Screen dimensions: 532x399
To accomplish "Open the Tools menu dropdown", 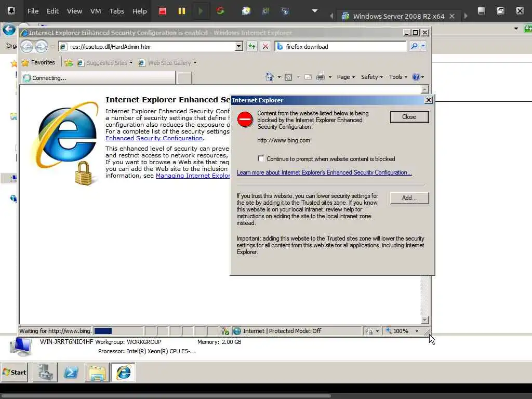I will 398,77.
